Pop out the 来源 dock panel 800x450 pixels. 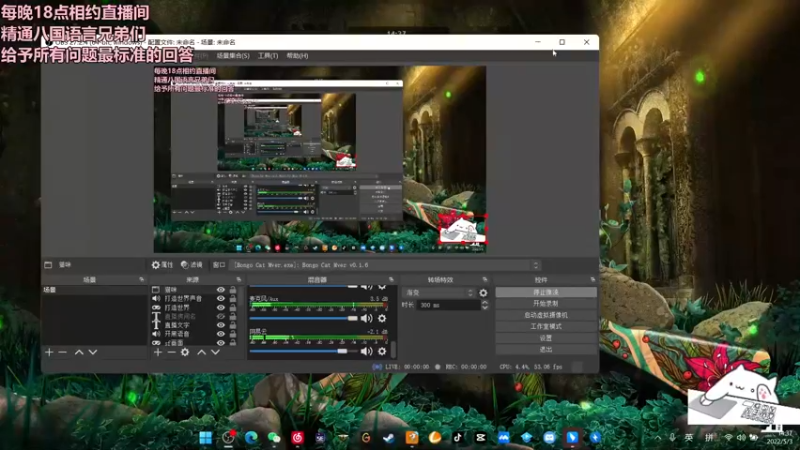pos(239,280)
